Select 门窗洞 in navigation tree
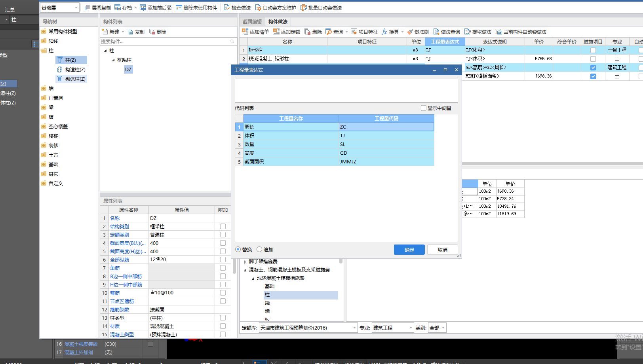 tap(56, 98)
